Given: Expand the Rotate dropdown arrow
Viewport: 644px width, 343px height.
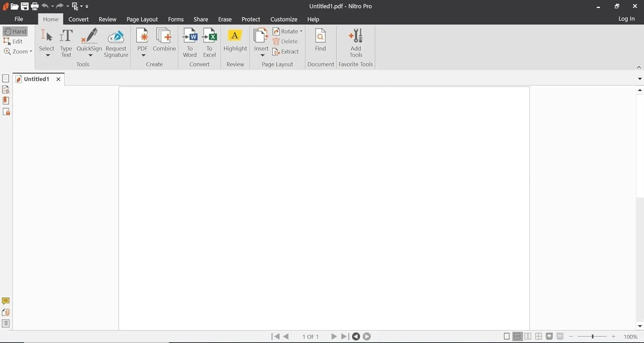Looking at the screenshot, I should (301, 31).
